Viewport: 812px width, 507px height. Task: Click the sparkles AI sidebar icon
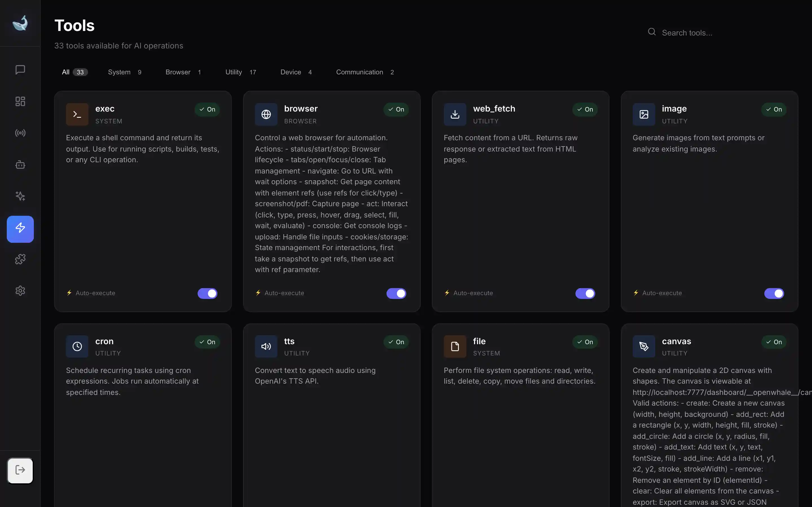coord(20,196)
